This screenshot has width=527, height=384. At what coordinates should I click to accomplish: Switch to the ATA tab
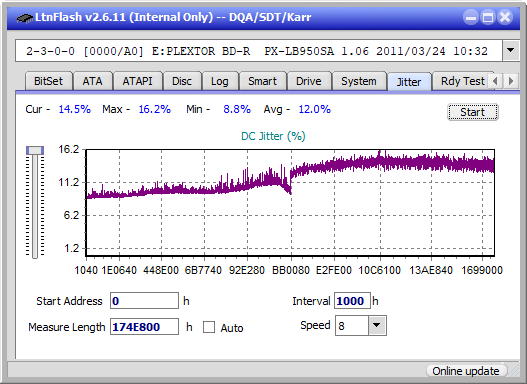click(x=92, y=81)
